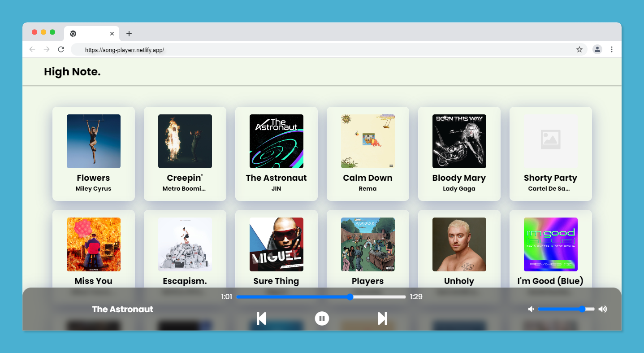Click the Players title text
This screenshot has width=644, height=353.
pos(367,281)
